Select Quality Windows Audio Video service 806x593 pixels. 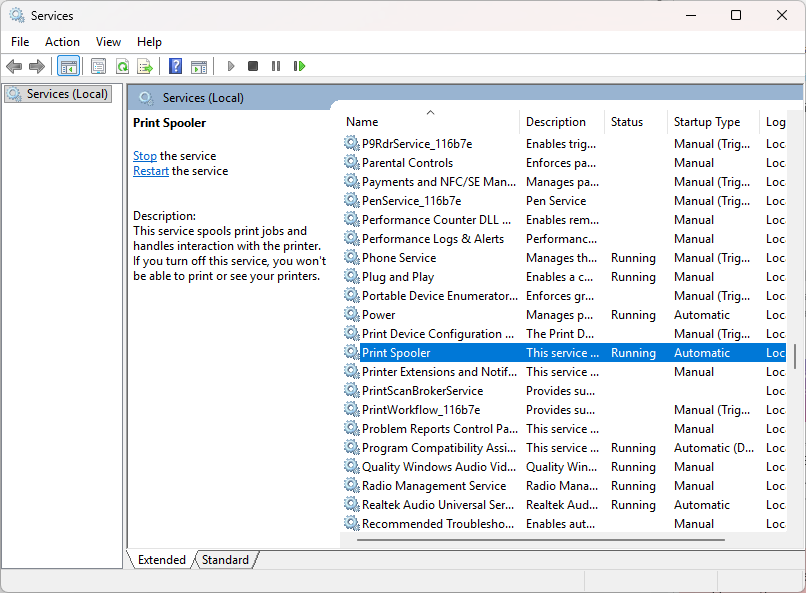click(x=563, y=467)
